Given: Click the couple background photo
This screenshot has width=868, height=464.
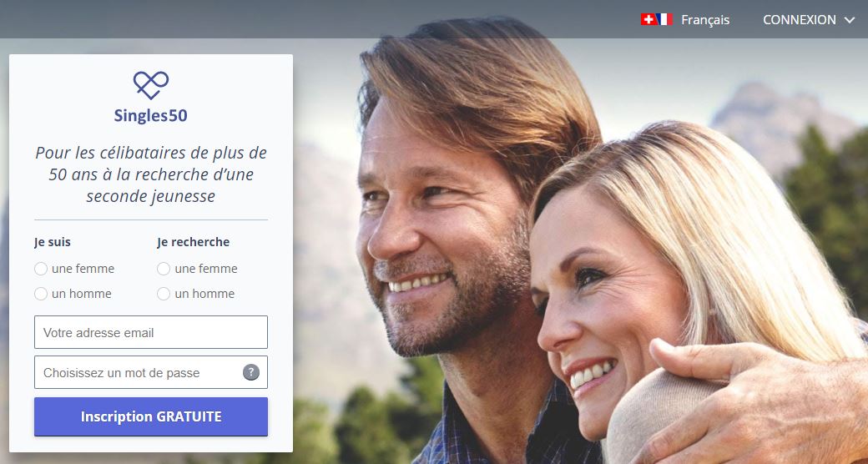Looking at the screenshot, I should pyautogui.click(x=581, y=250).
